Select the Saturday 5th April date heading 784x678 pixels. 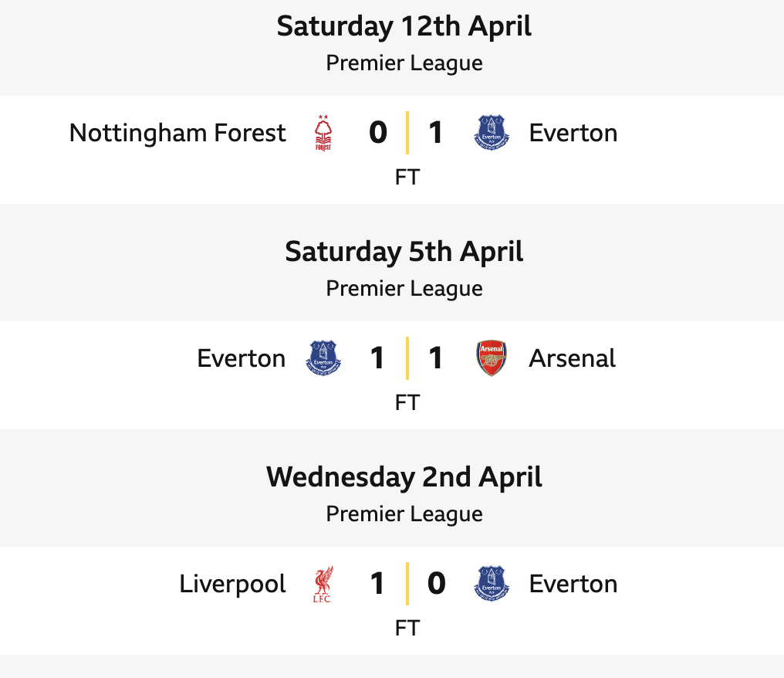coord(404,252)
